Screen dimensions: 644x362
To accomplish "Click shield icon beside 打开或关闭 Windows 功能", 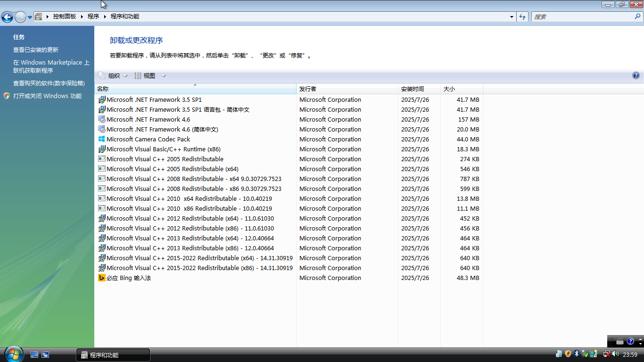I will point(7,96).
